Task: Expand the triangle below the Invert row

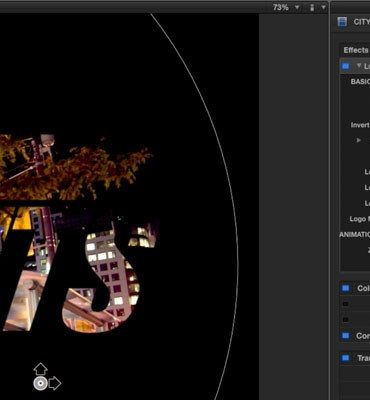Action: [x=359, y=140]
